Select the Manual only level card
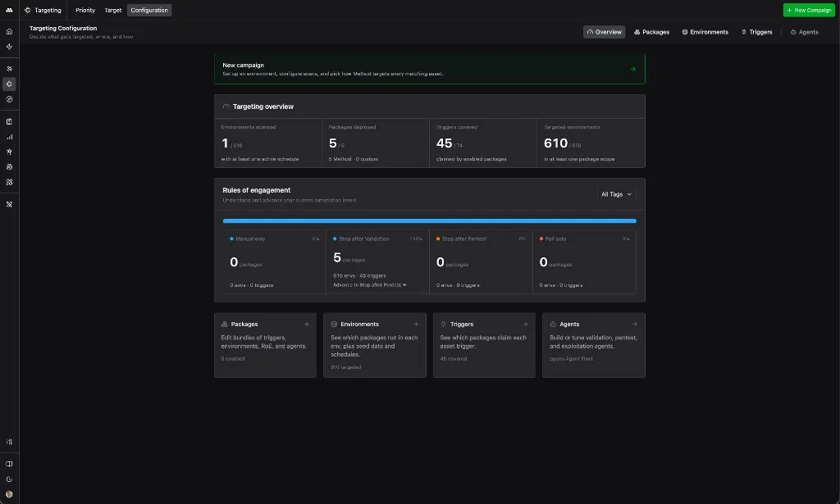Image resolution: width=840 pixels, height=504 pixels. (274, 262)
